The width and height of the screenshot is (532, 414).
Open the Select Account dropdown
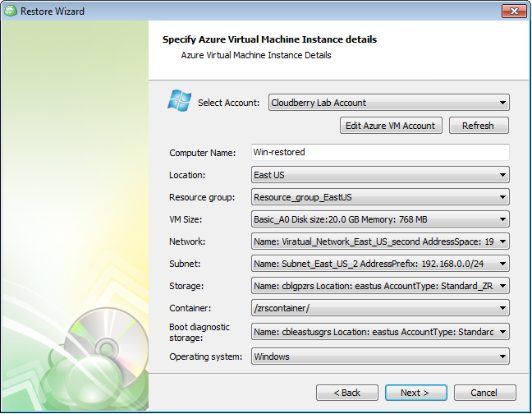(389, 103)
